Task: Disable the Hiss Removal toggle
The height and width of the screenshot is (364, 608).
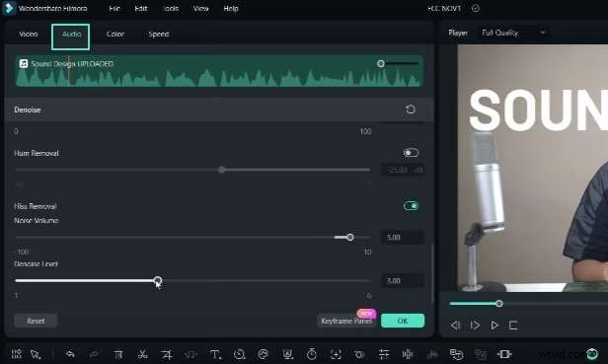Action: click(x=411, y=205)
